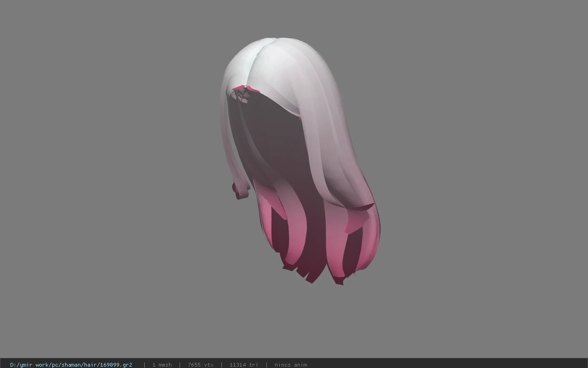Screen dimensions: 588x368
Task: Click the '7655 vtx' vertex count
Action: point(201,365)
